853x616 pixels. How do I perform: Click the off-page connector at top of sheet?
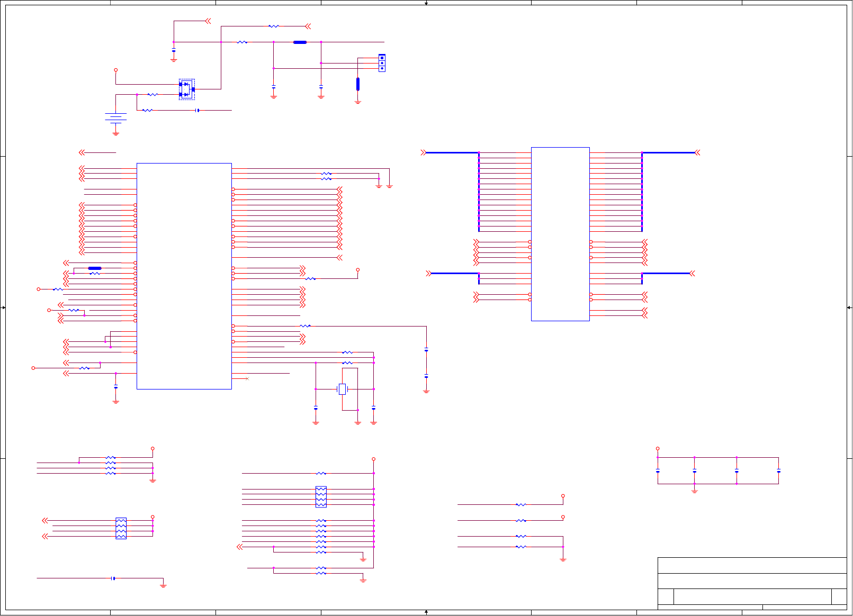point(208,21)
